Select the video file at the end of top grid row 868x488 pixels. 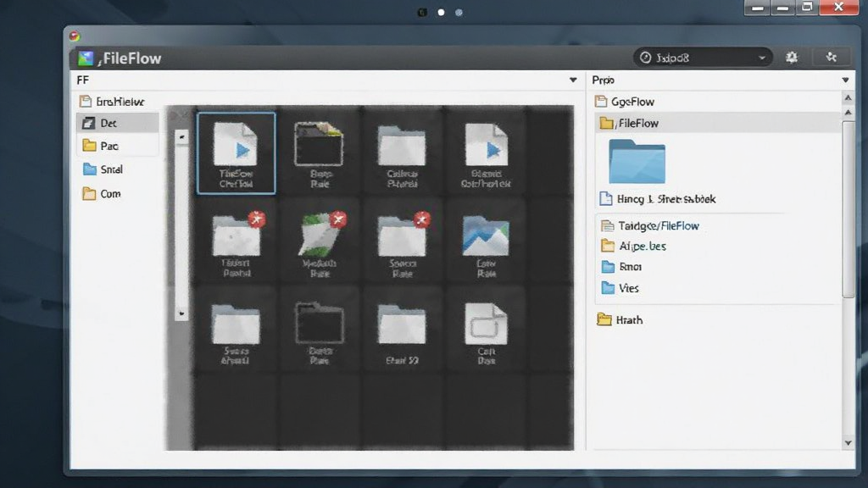[x=486, y=153]
